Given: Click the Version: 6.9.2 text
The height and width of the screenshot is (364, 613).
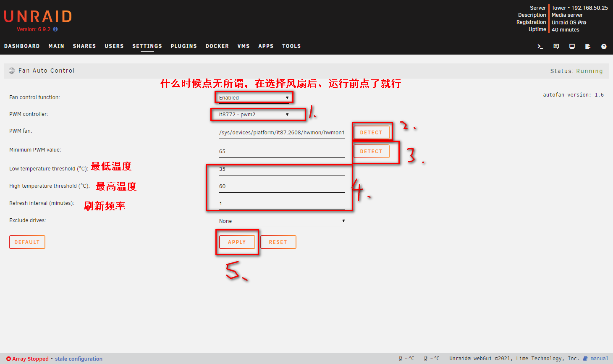Looking at the screenshot, I should [x=34, y=29].
